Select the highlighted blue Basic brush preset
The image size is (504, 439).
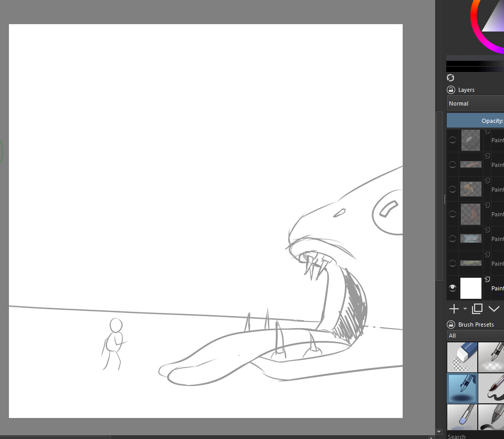coord(462,389)
